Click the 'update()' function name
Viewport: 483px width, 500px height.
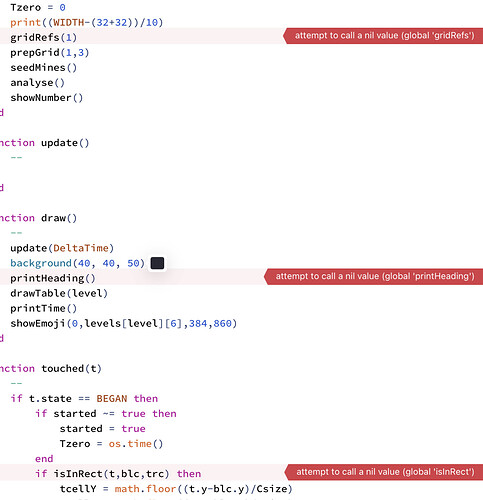[65, 143]
